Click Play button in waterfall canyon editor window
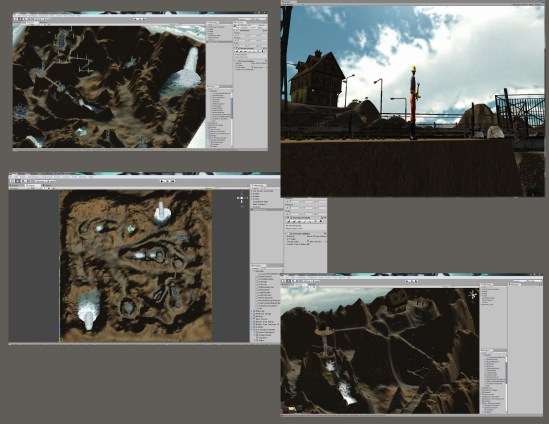549x424 pixels. point(136,19)
